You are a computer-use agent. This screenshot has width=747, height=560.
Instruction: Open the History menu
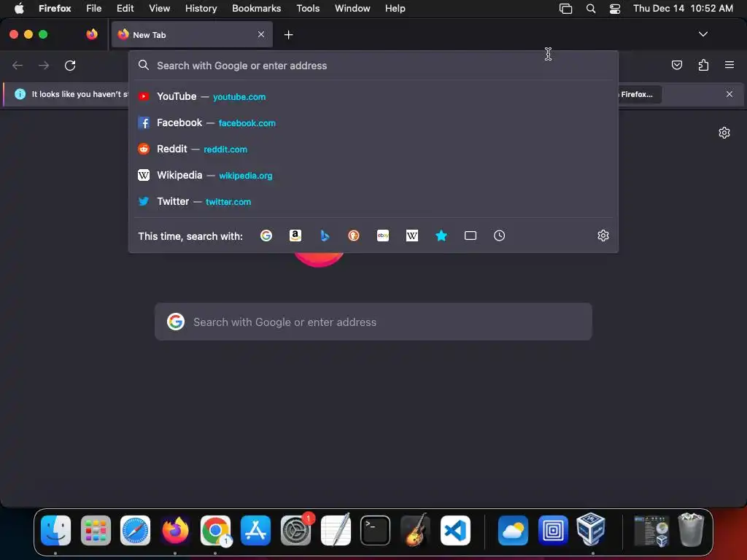tap(201, 8)
